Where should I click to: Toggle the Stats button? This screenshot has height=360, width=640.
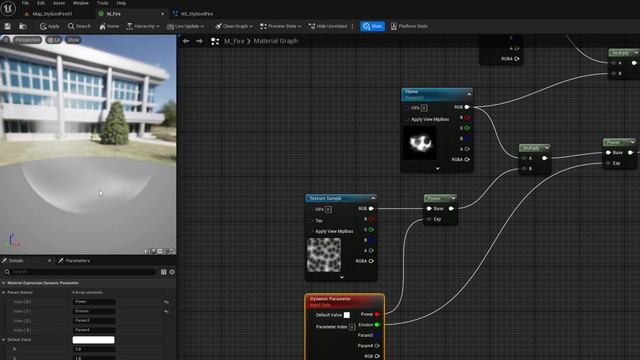pos(372,26)
